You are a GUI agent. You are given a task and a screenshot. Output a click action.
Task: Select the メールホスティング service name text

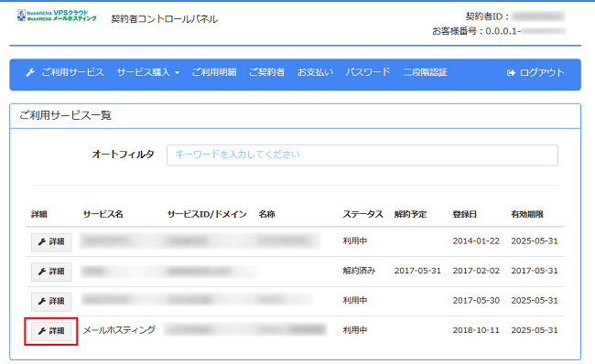tap(119, 330)
